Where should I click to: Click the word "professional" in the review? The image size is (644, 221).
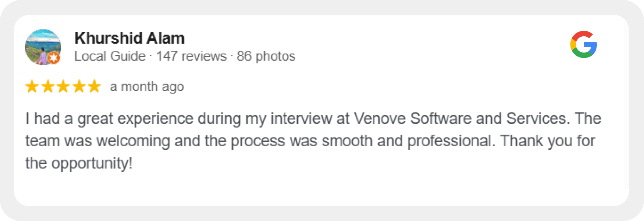tap(449, 141)
